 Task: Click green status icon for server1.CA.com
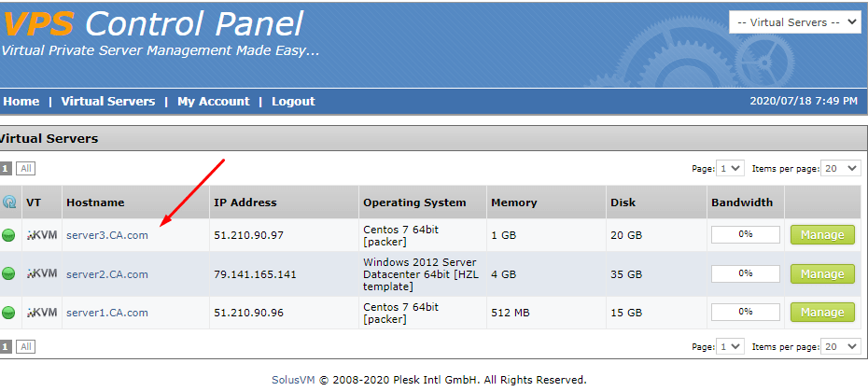pyautogui.click(x=8, y=313)
